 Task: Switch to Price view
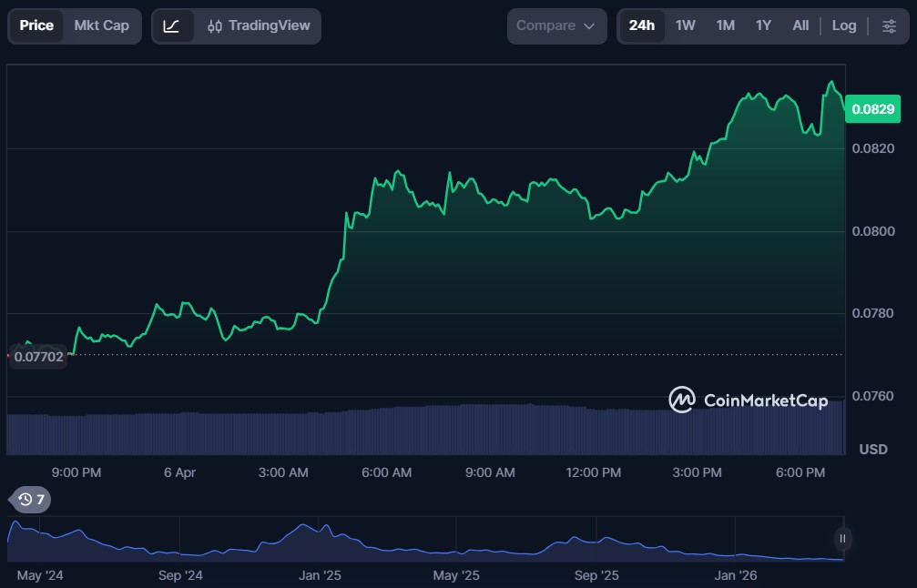click(36, 25)
